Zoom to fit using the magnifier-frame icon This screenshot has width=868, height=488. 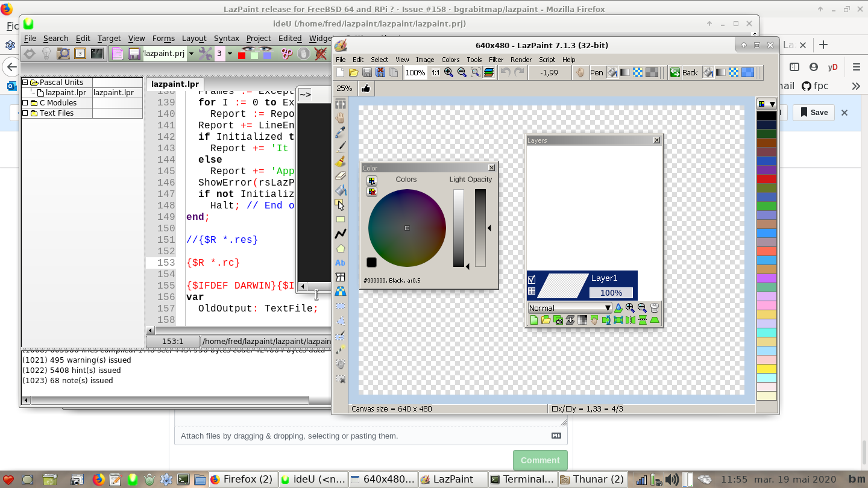click(x=475, y=72)
